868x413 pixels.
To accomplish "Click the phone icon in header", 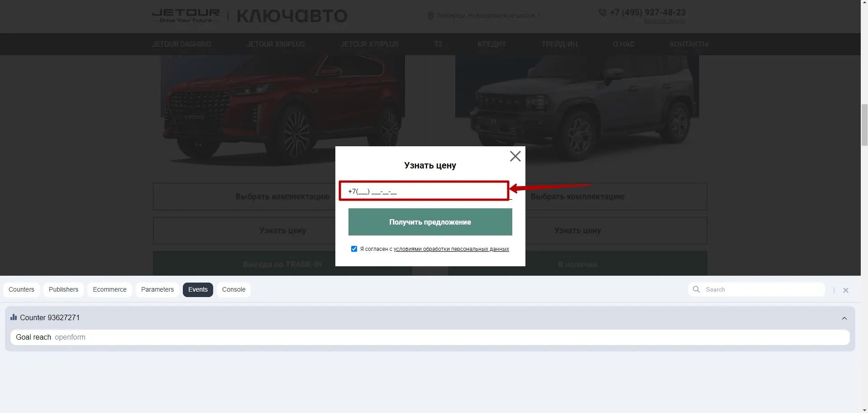I will pyautogui.click(x=602, y=13).
